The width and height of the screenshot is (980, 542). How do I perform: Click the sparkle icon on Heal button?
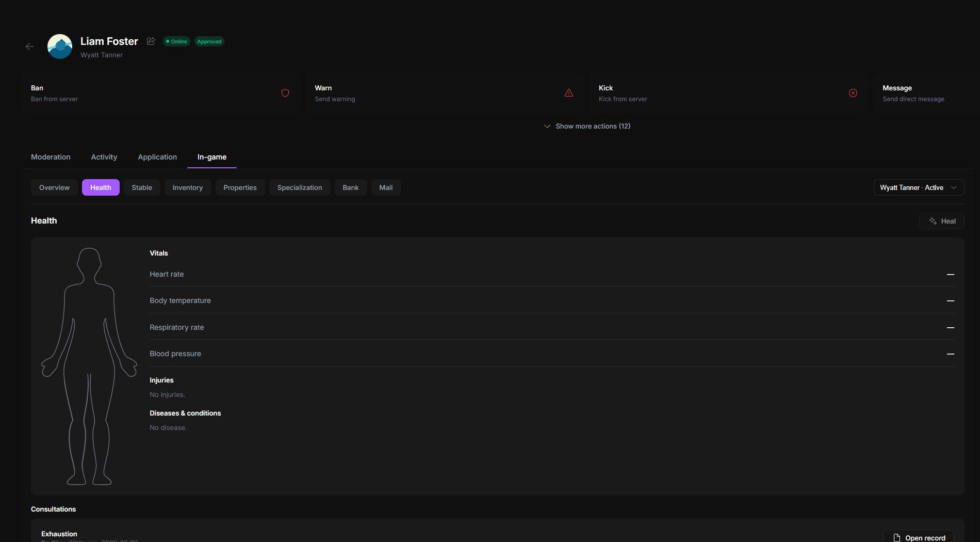(933, 221)
